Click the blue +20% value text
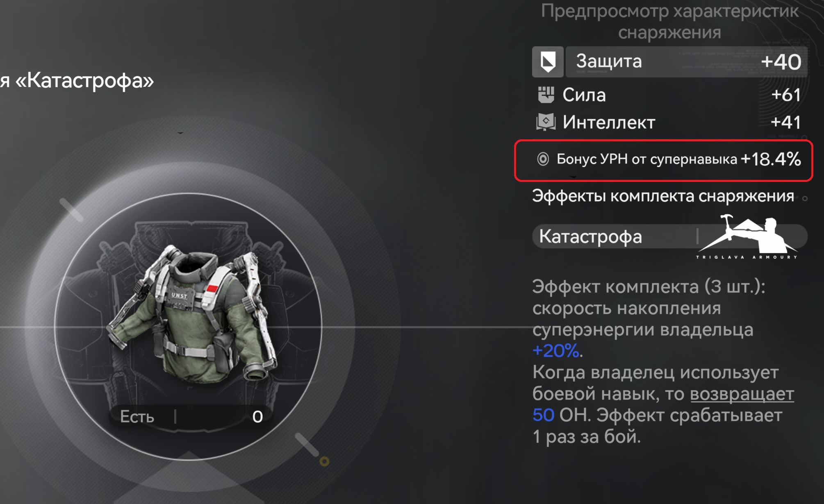 tap(555, 351)
